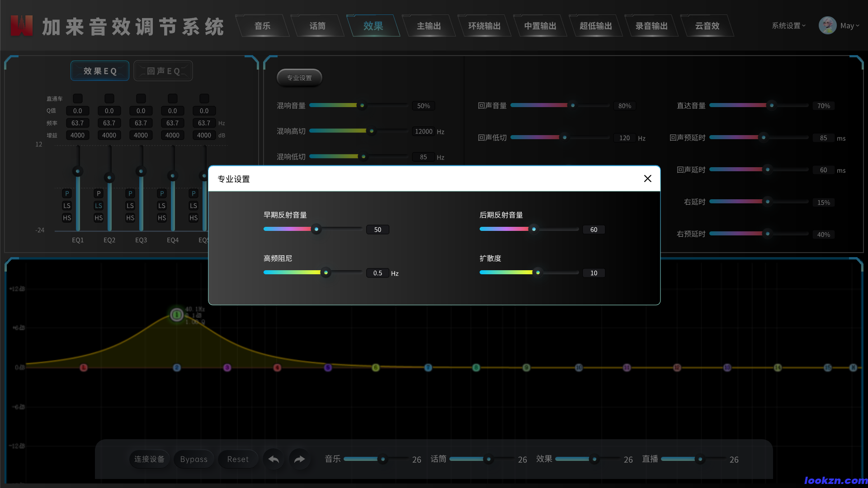Click the red W logo icon
The image size is (868, 488).
(x=21, y=25)
